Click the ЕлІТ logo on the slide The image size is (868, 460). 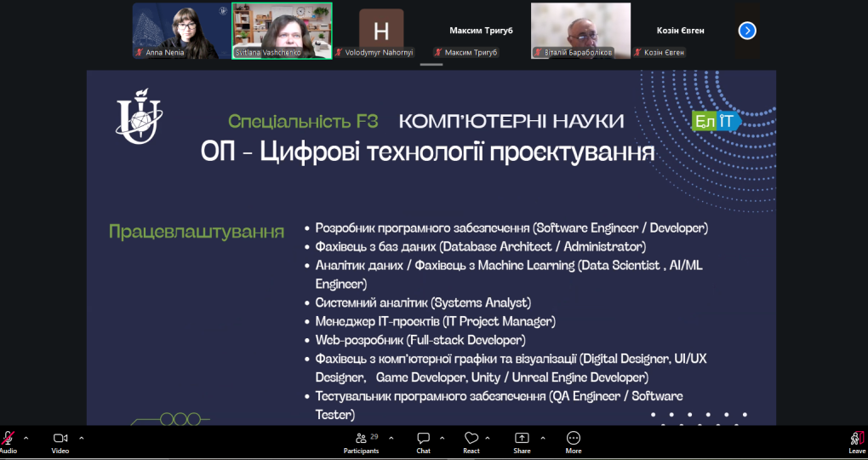(x=715, y=121)
